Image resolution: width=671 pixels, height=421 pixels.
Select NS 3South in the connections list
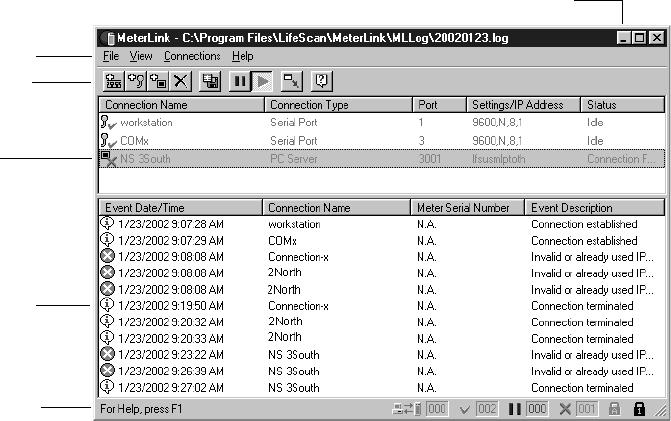[x=145, y=159]
